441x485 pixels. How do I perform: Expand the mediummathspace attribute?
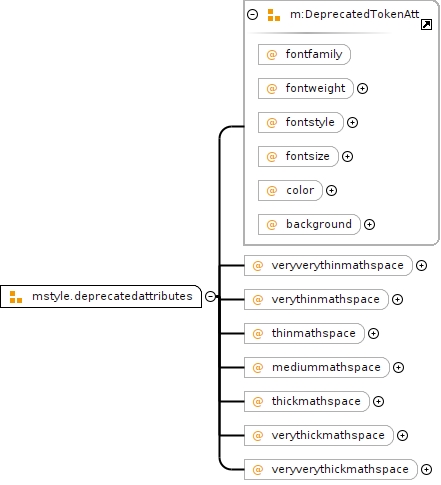click(398, 368)
